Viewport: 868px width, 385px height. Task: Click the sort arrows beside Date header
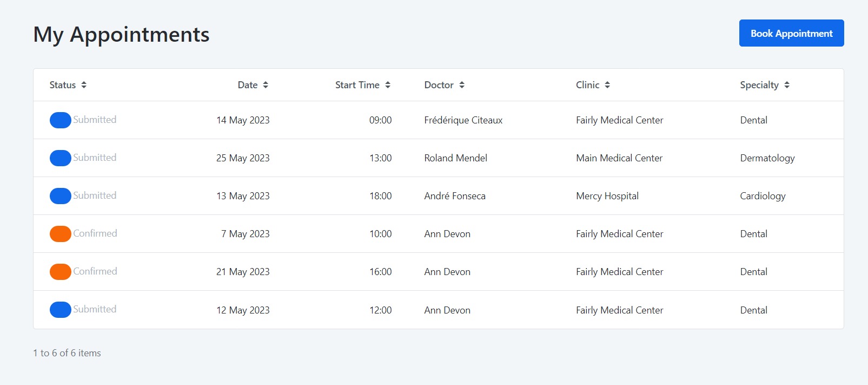pyautogui.click(x=266, y=85)
